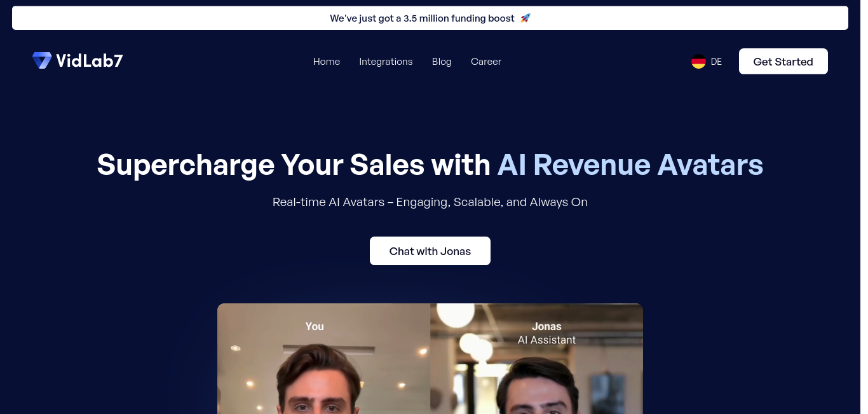This screenshot has height=414, width=868.
Task: Switch language using the DE label
Action: click(x=716, y=62)
